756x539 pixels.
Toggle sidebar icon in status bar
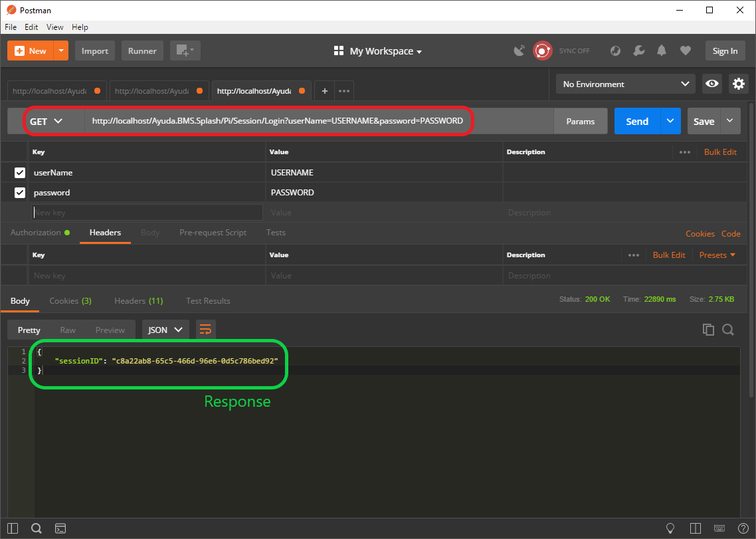[x=13, y=528]
